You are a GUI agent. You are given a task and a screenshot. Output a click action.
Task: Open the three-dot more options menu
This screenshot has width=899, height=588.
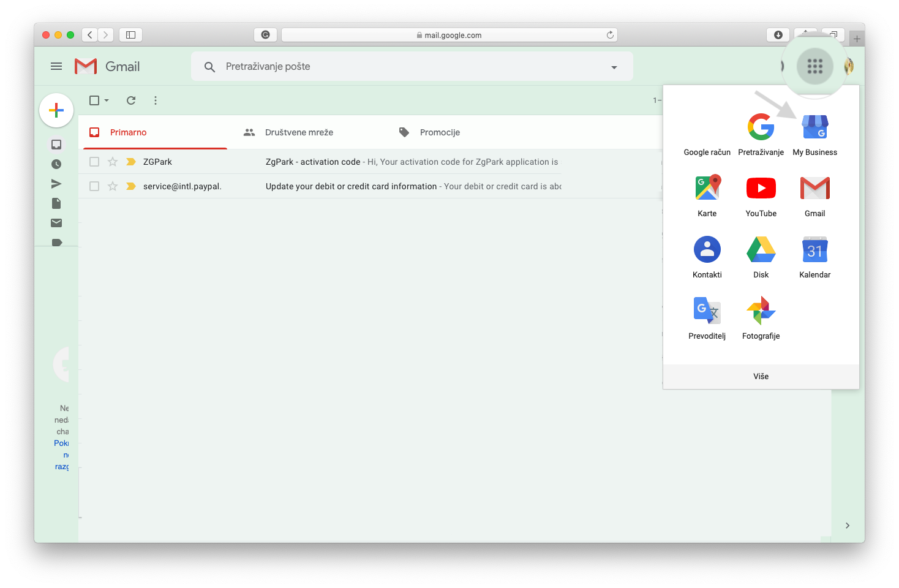(x=156, y=100)
